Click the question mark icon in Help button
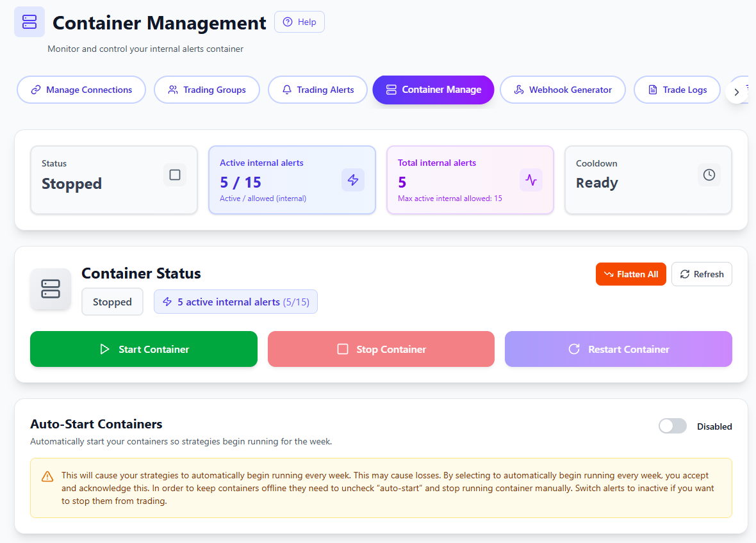756x543 pixels. 288,22
